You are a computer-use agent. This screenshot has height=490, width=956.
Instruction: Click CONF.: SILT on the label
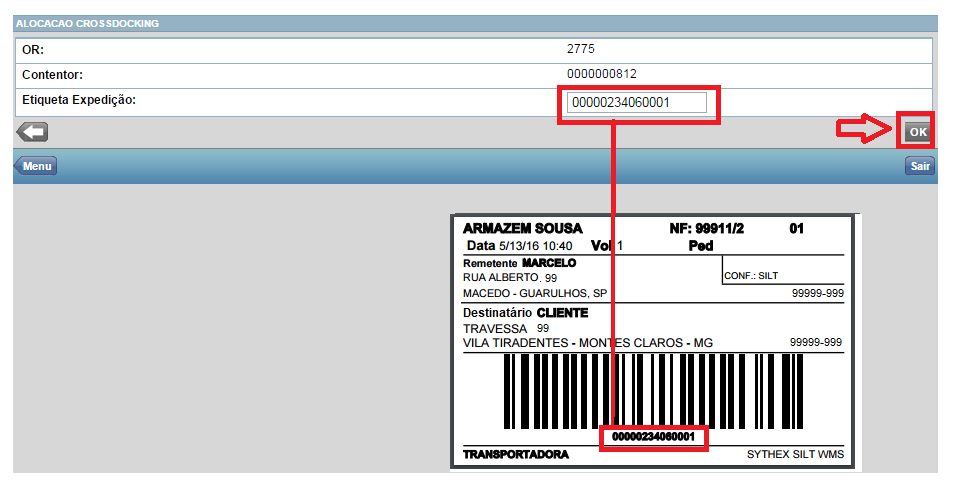751,276
